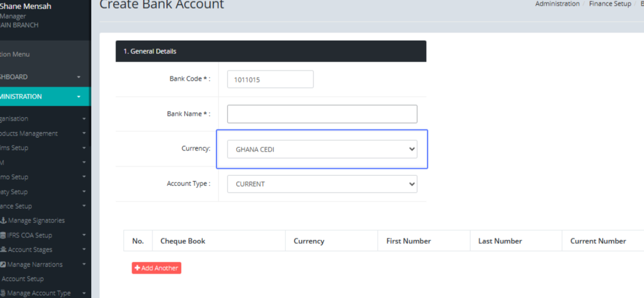Focus the Bank Code input field
Screen dimensions: 644x298
[270, 79]
